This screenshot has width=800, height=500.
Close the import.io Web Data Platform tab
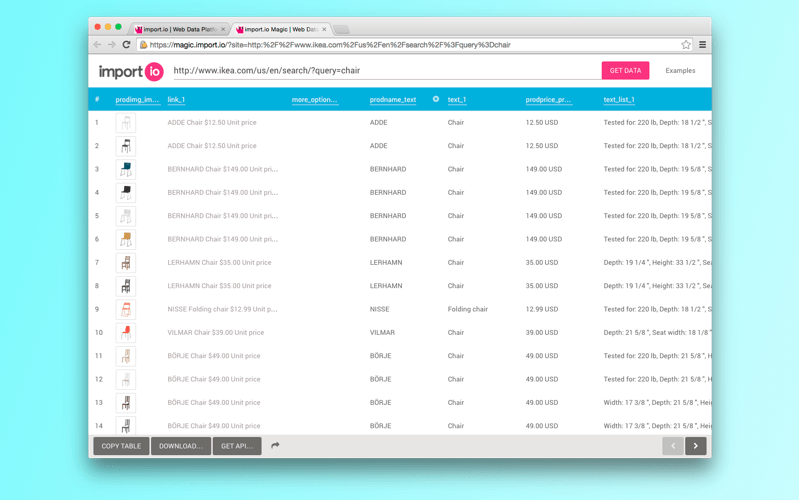(223, 30)
